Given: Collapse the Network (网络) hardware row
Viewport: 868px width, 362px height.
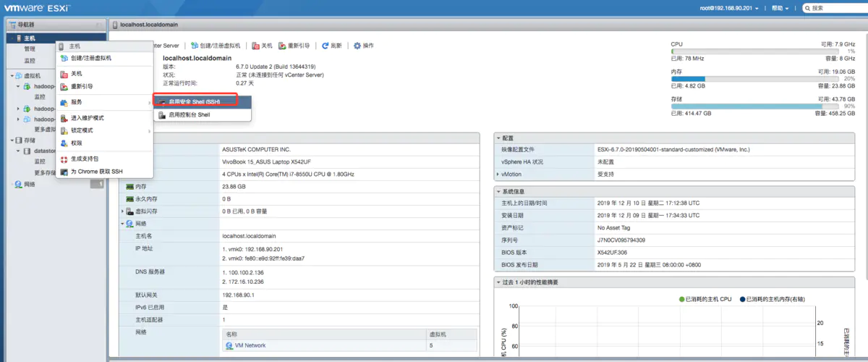Looking at the screenshot, I should point(123,224).
